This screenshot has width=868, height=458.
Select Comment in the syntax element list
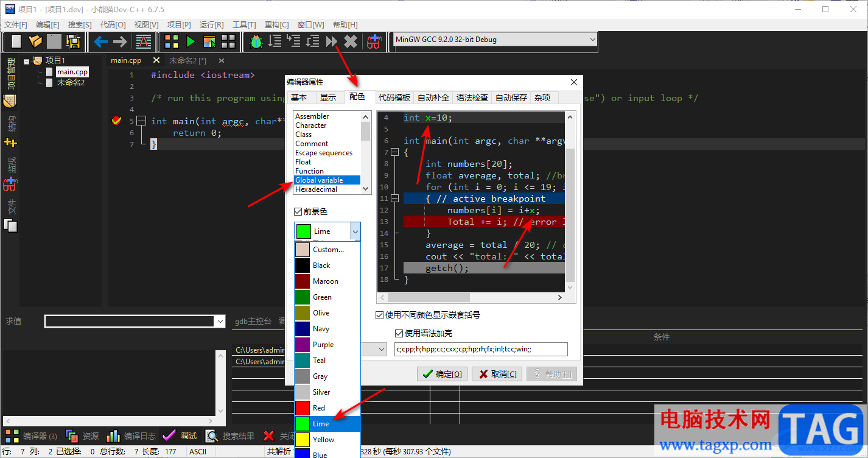(312, 144)
